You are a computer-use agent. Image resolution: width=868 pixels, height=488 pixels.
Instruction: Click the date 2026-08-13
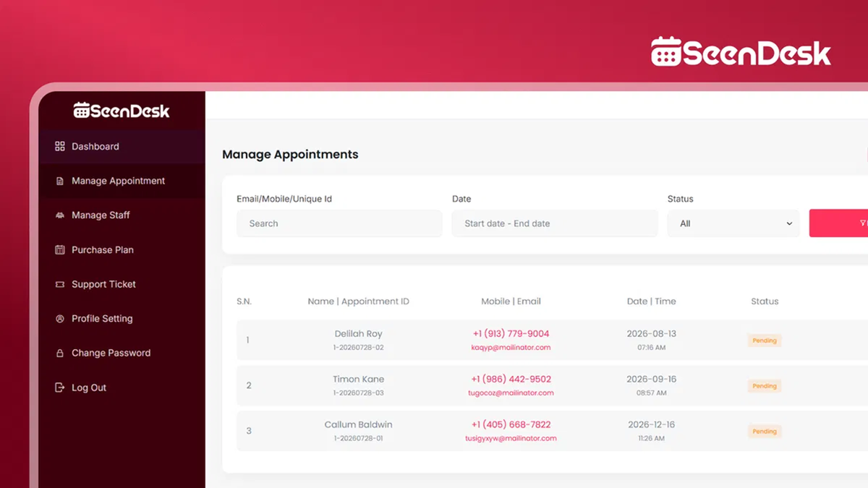point(651,334)
